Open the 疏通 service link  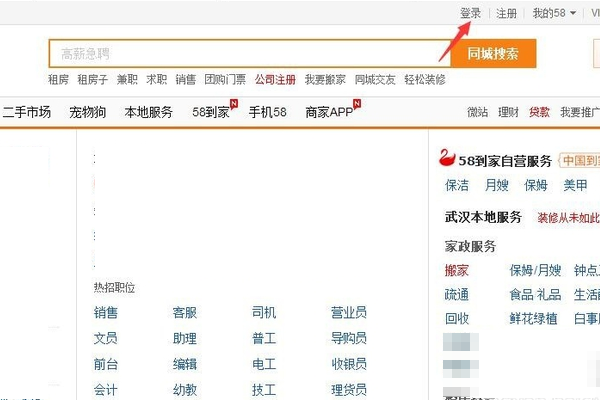pyautogui.click(x=457, y=295)
